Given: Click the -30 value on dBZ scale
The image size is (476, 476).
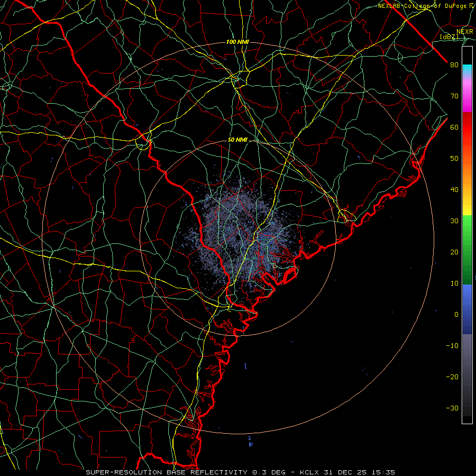Looking at the screenshot, I should coord(452,408).
